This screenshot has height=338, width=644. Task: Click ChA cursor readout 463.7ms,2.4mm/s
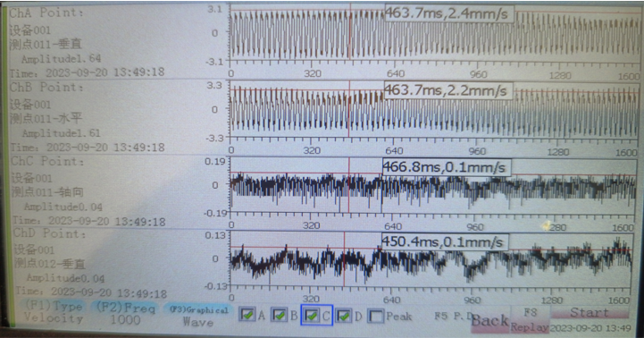tap(449, 13)
